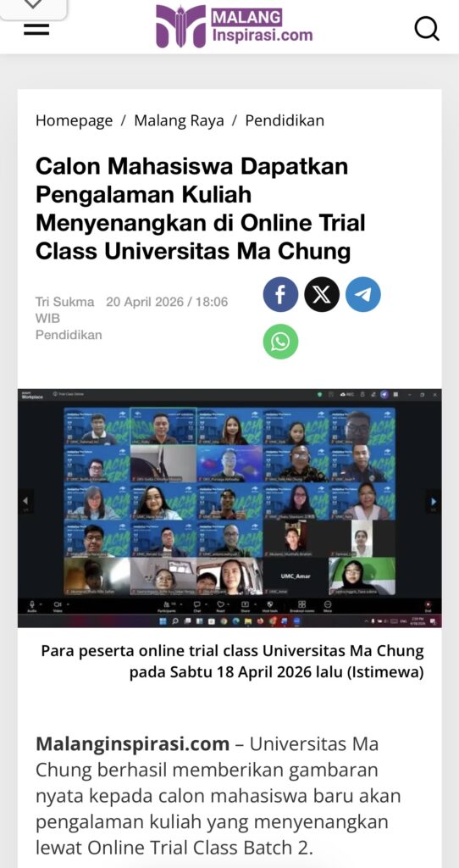Open the Pendidikan breadcrumb link
459x868 pixels.
pos(285,120)
